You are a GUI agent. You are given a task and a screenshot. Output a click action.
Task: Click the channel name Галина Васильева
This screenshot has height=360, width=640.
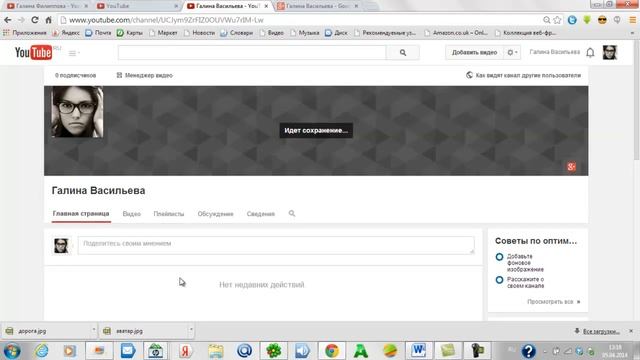[98, 191]
